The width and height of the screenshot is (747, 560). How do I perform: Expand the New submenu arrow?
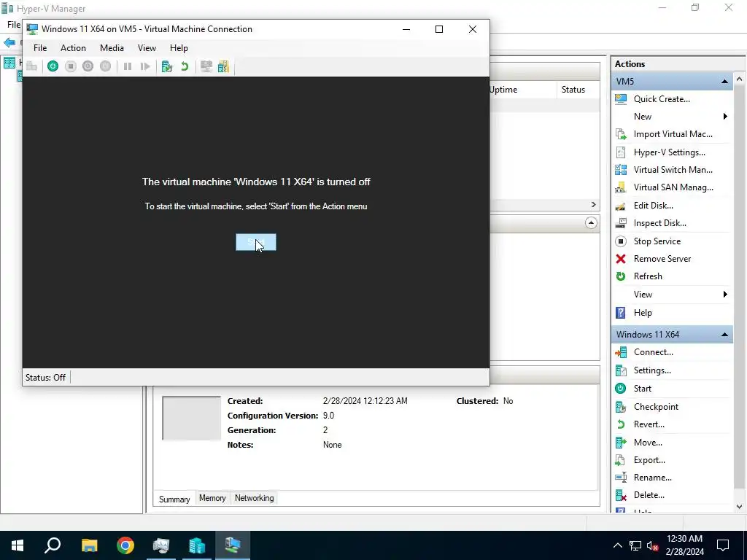[x=725, y=117]
